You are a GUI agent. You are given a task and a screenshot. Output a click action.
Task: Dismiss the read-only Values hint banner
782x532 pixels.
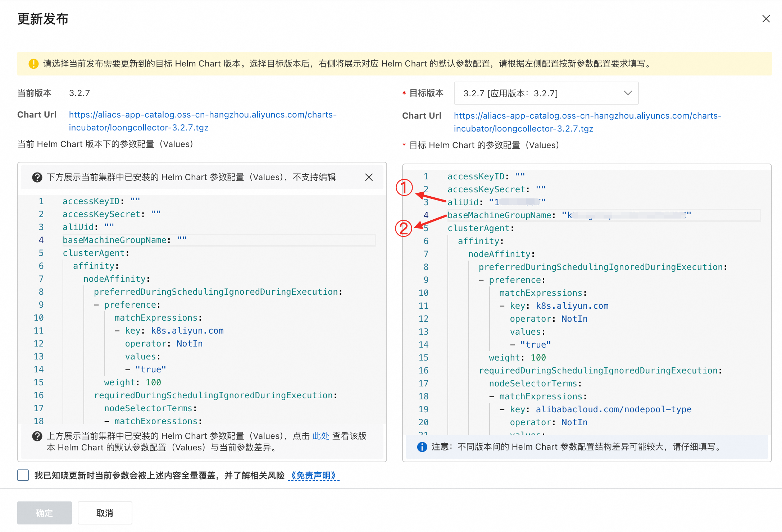pyautogui.click(x=369, y=177)
